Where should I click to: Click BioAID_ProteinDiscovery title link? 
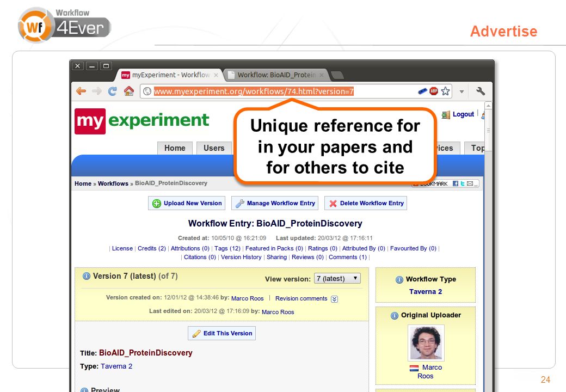145,353
